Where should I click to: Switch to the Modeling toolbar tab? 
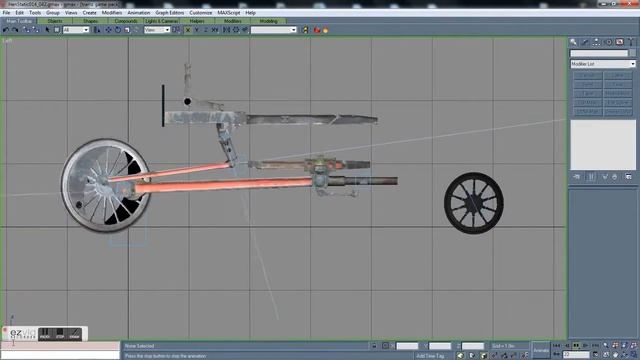268,21
